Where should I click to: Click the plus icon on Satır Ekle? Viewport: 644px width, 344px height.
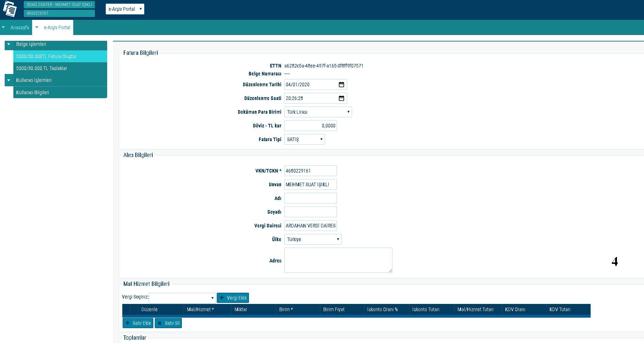127,323
